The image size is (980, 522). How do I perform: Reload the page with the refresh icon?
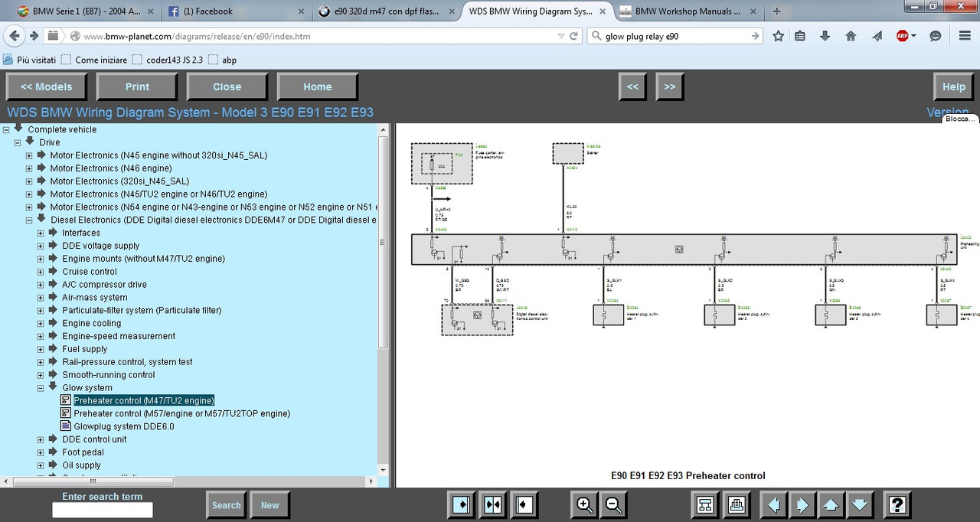click(x=573, y=36)
